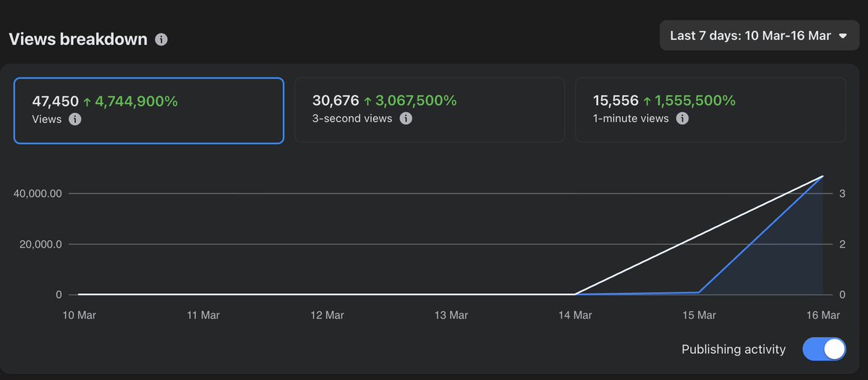Image resolution: width=868 pixels, height=380 pixels.
Task: Open the Last 7 days date range dropdown
Action: [x=759, y=35]
